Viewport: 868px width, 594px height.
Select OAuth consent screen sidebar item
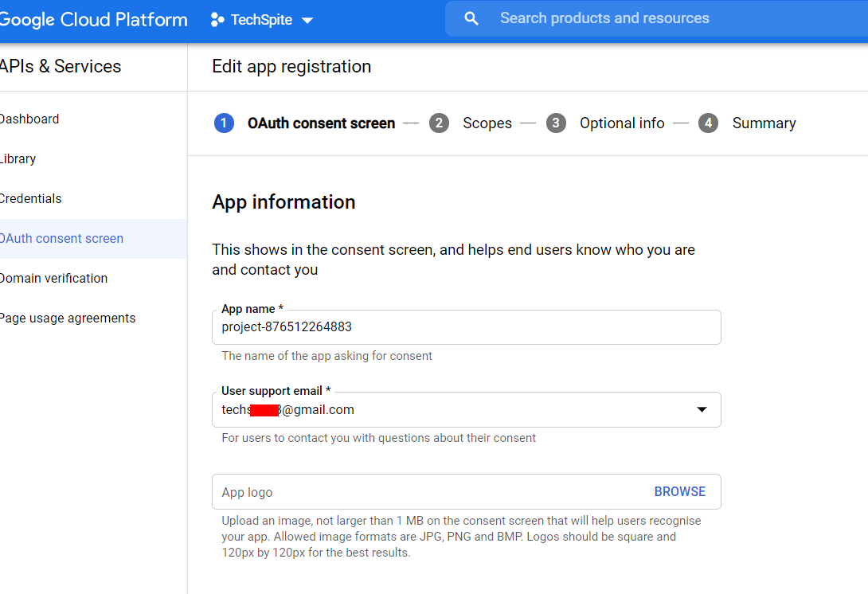pos(62,239)
